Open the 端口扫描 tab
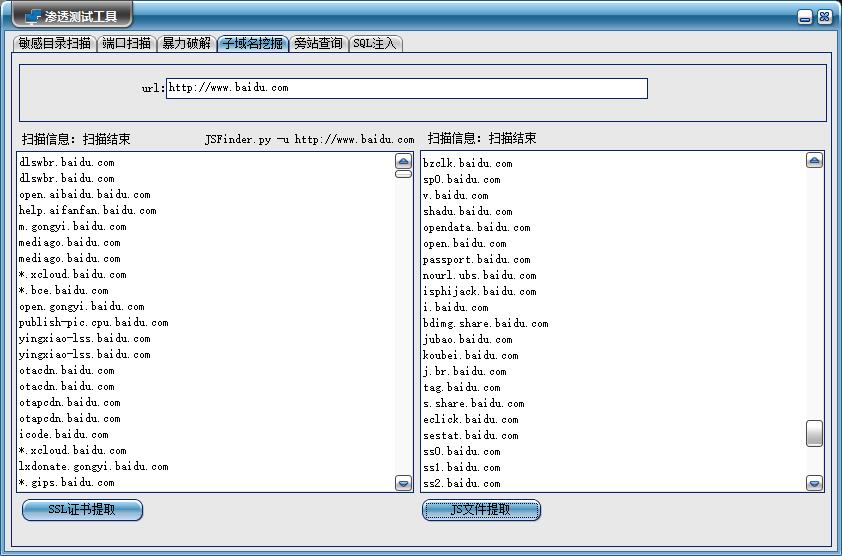This screenshot has height=556, width=842. click(x=126, y=44)
